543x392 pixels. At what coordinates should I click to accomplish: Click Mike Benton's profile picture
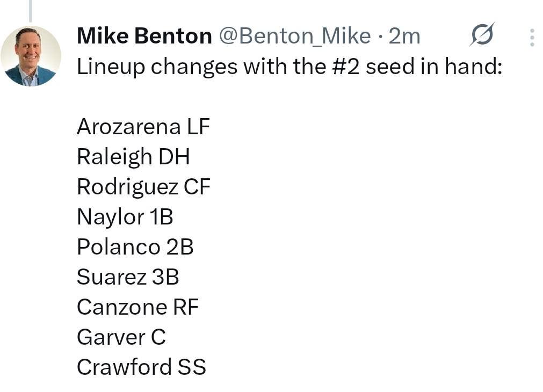coord(31,56)
